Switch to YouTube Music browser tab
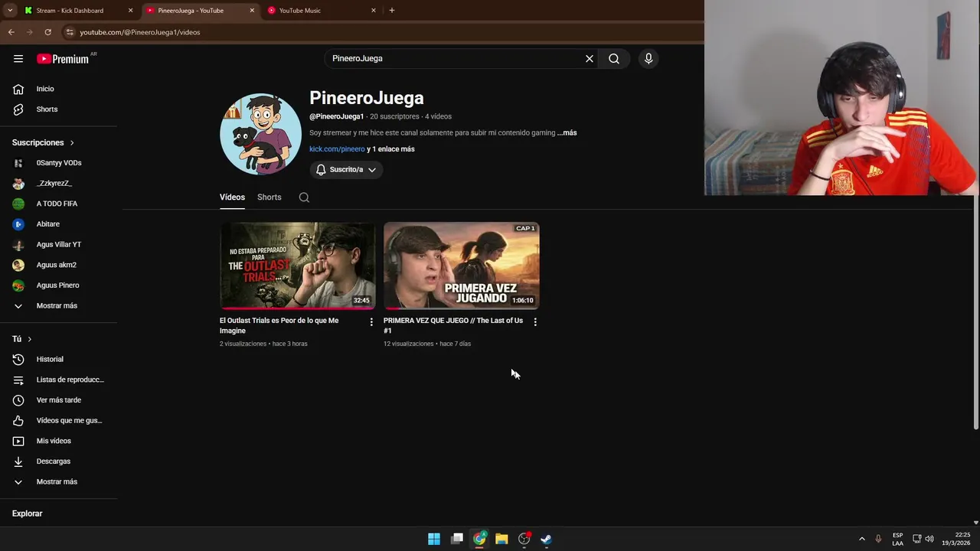980x551 pixels. tap(322, 11)
